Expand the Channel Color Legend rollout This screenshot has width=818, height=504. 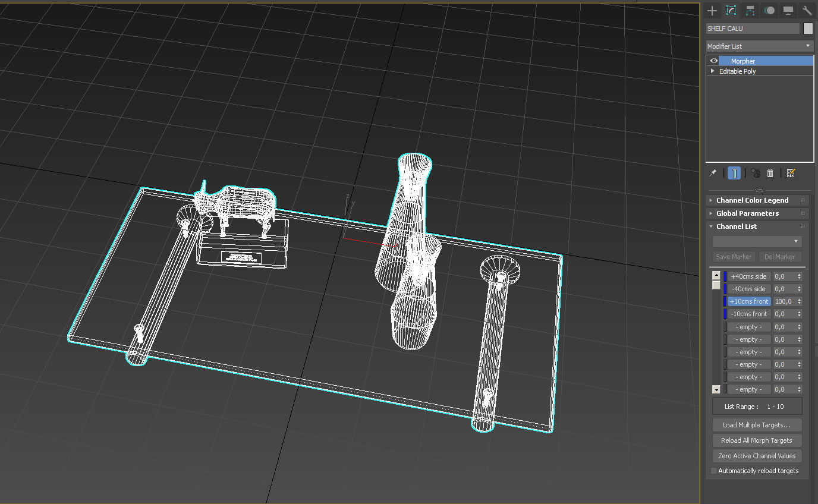(752, 200)
